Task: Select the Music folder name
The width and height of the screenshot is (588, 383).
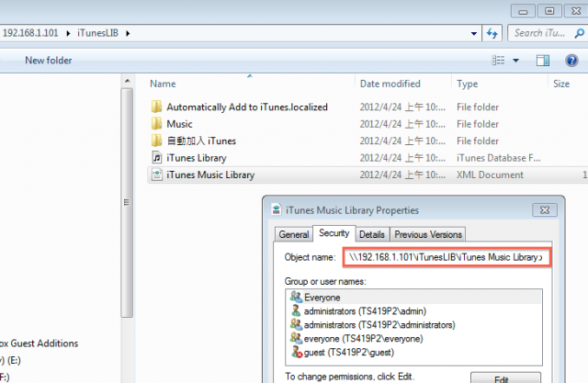Action: pos(179,124)
